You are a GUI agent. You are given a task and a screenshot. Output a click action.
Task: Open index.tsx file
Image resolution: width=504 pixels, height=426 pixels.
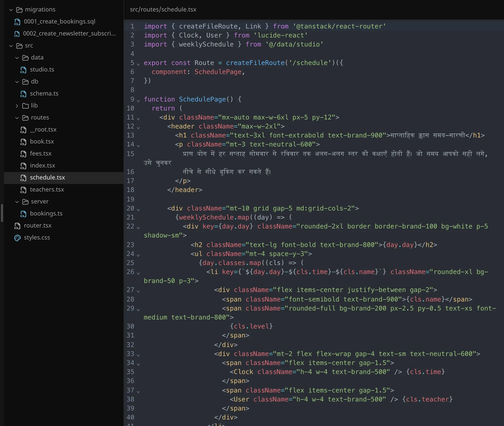tap(42, 165)
